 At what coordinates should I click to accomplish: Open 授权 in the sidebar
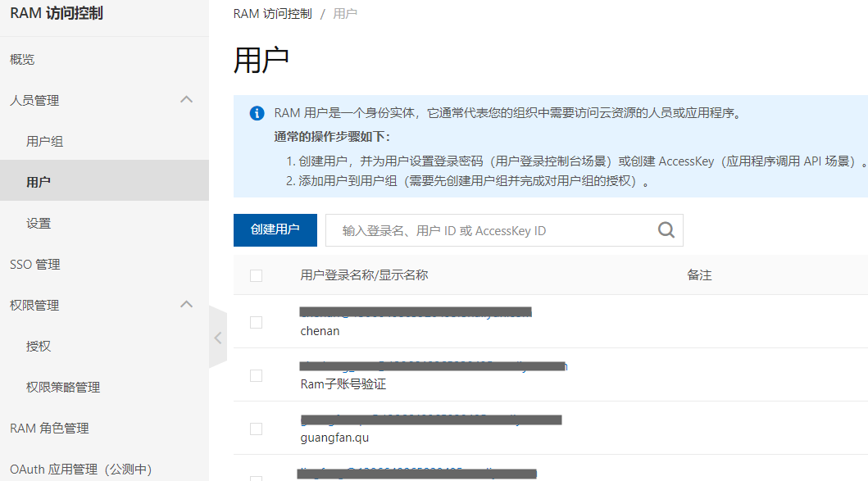[x=39, y=347]
